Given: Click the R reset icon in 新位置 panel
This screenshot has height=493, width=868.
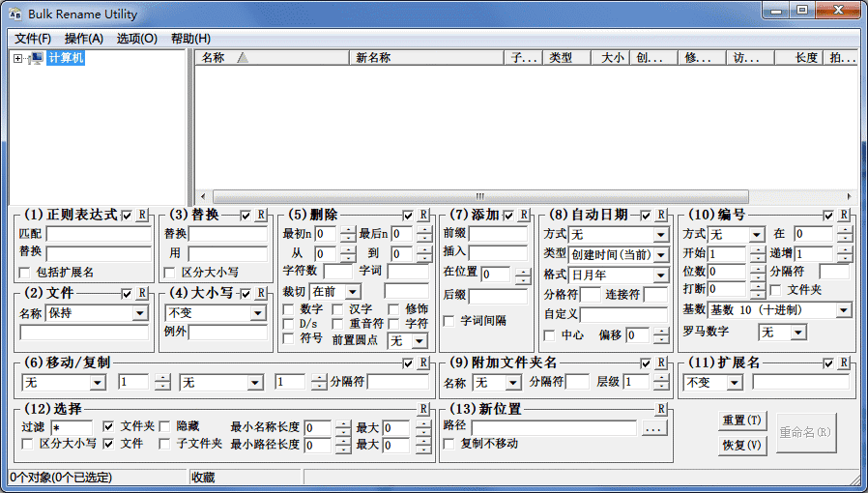Looking at the screenshot, I should [x=661, y=409].
